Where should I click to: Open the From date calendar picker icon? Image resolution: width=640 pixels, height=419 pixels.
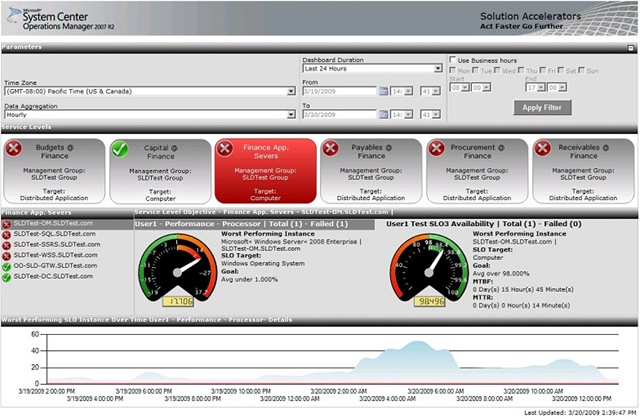[x=384, y=91]
